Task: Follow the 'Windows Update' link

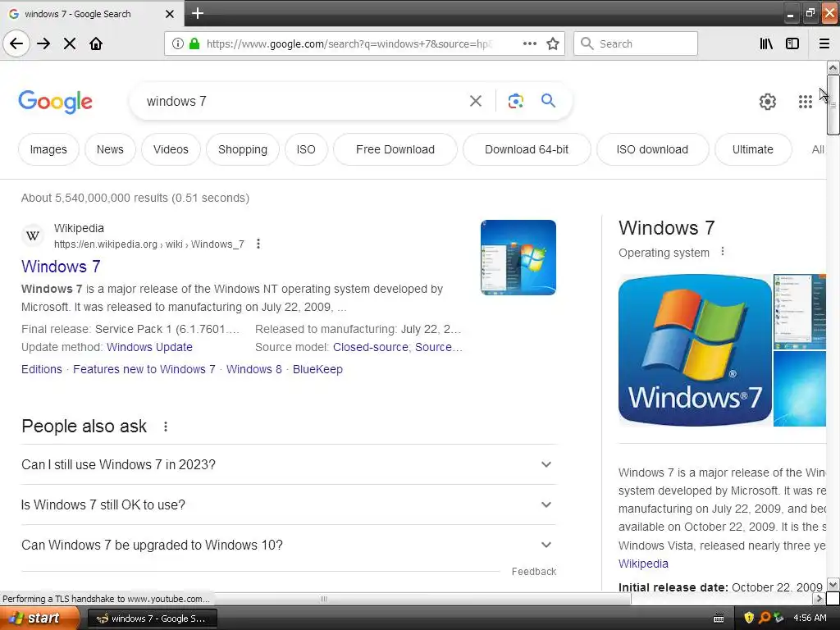Action: (149, 347)
